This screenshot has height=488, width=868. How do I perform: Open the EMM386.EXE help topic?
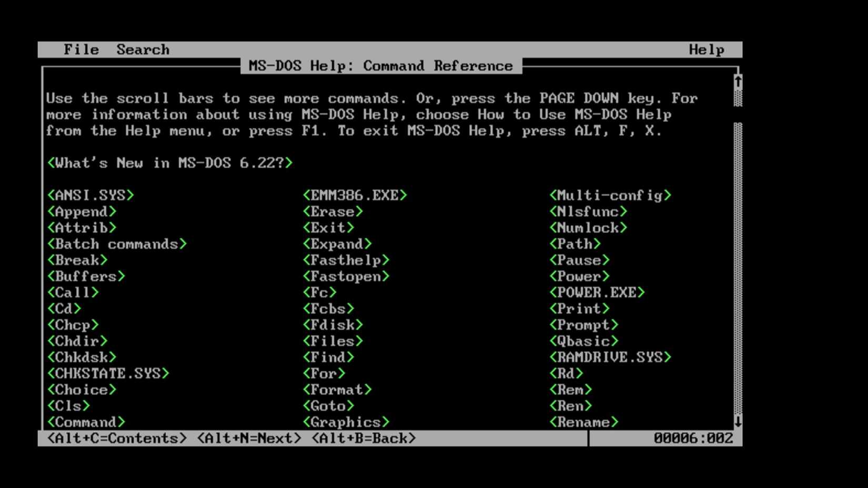pos(355,195)
